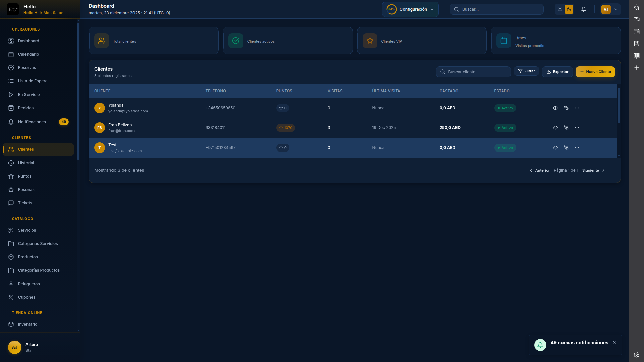
Task: Click the Clientes VIP star icon
Action: coord(370,41)
